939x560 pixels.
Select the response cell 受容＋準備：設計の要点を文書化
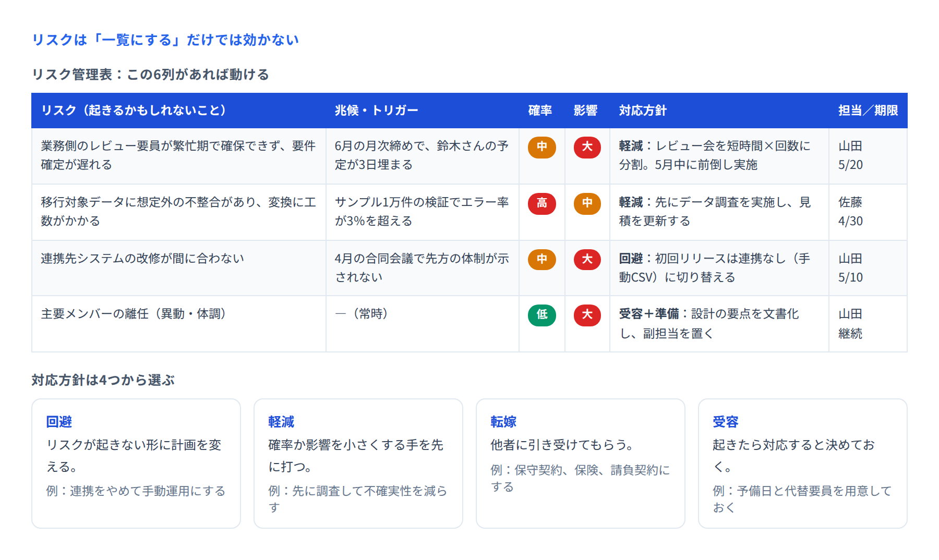pos(719,324)
